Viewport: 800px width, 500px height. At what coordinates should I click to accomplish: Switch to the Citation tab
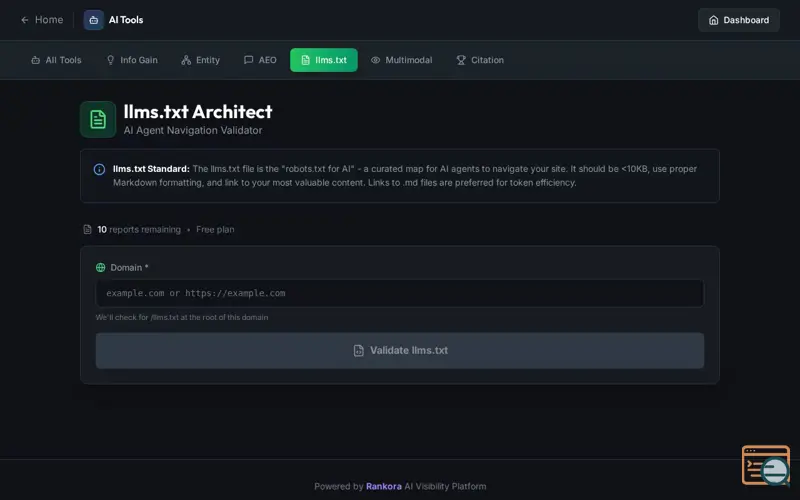(x=480, y=60)
